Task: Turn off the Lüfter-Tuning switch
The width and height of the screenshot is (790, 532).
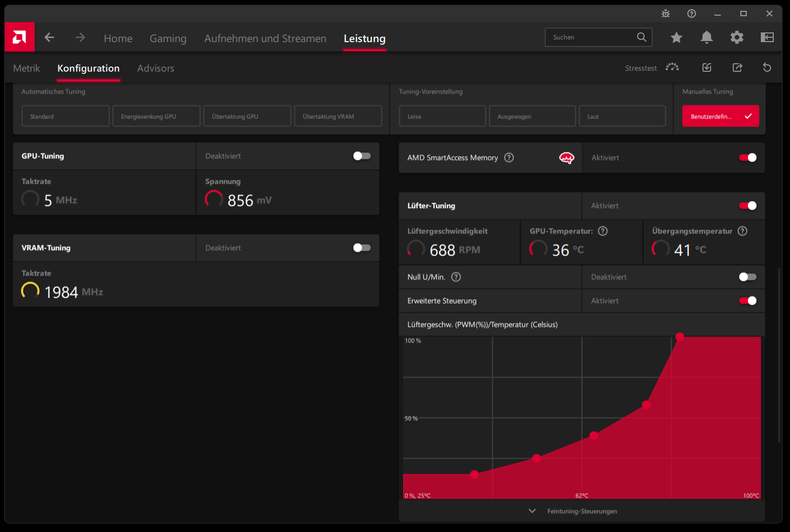Action: pos(748,206)
